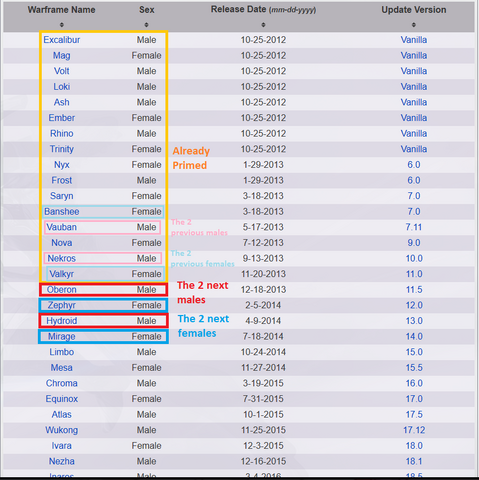Open the Ember warframe link
Image resolution: width=479 pixels, height=480 pixels.
click(62, 118)
